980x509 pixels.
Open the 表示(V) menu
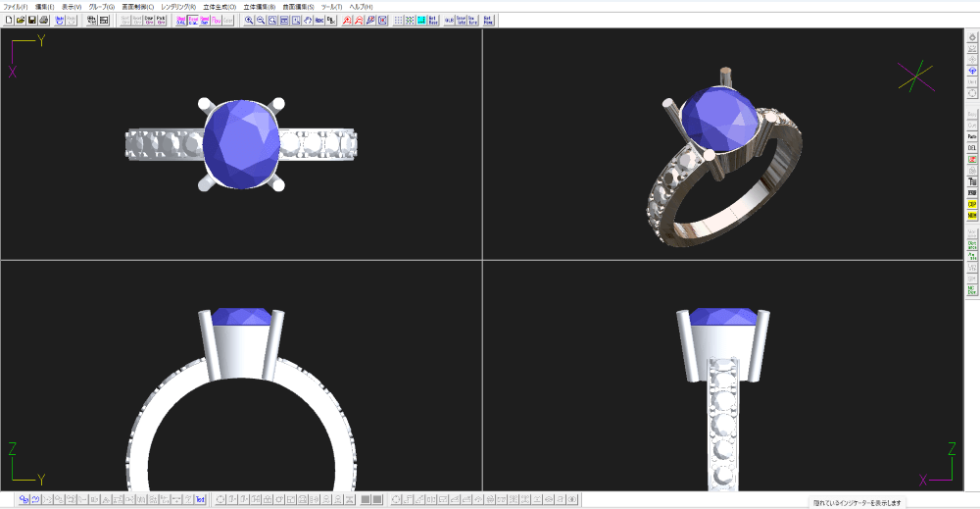point(72,6)
